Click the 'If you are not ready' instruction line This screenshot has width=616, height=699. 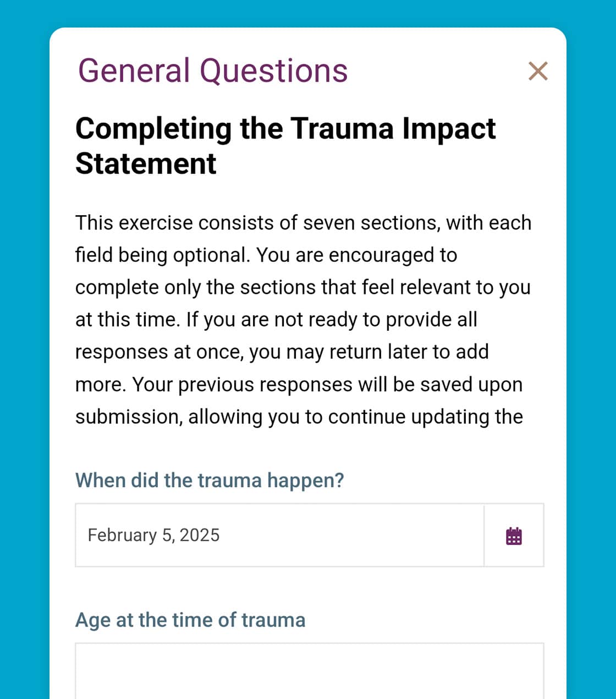tap(276, 320)
